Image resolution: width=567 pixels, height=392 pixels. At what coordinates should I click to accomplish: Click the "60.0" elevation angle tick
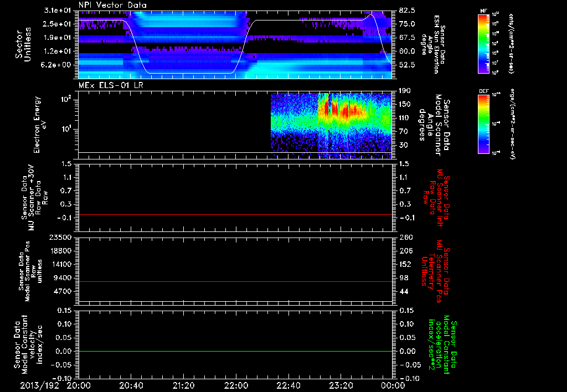click(407, 51)
